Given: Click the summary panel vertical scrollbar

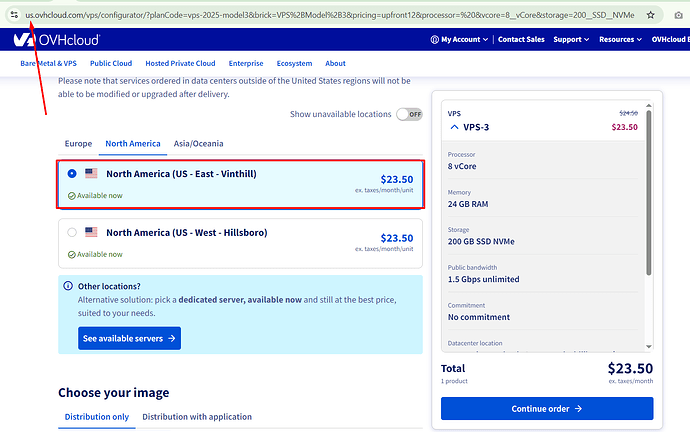Looking at the screenshot, I should coord(649,193).
